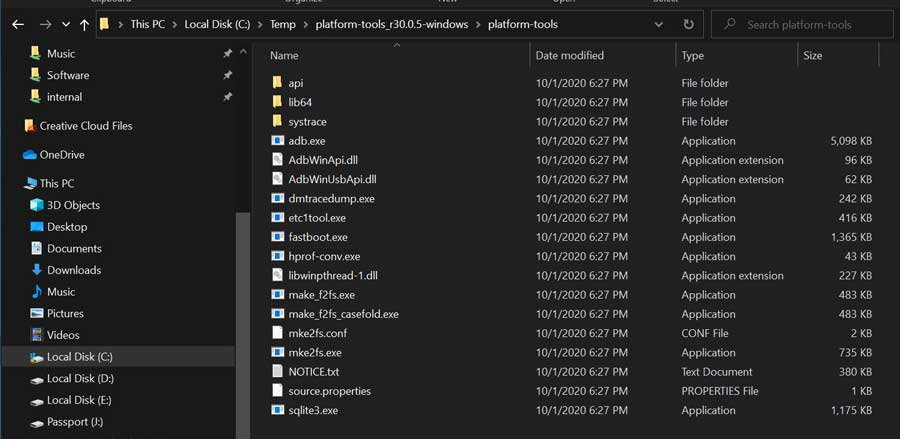
Task: Select the fastboot.exe icon
Action: point(278,237)
